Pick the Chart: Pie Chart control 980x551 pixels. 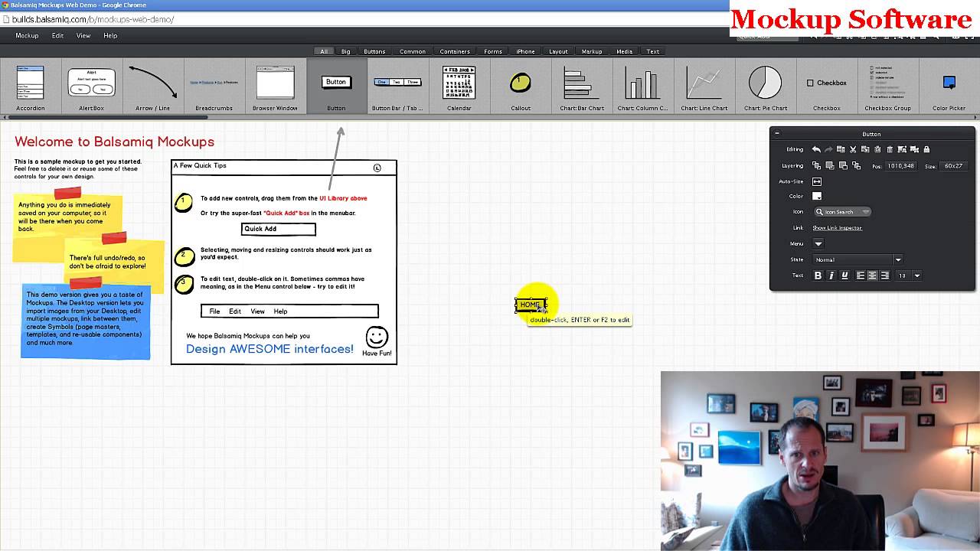pos(765,88)
